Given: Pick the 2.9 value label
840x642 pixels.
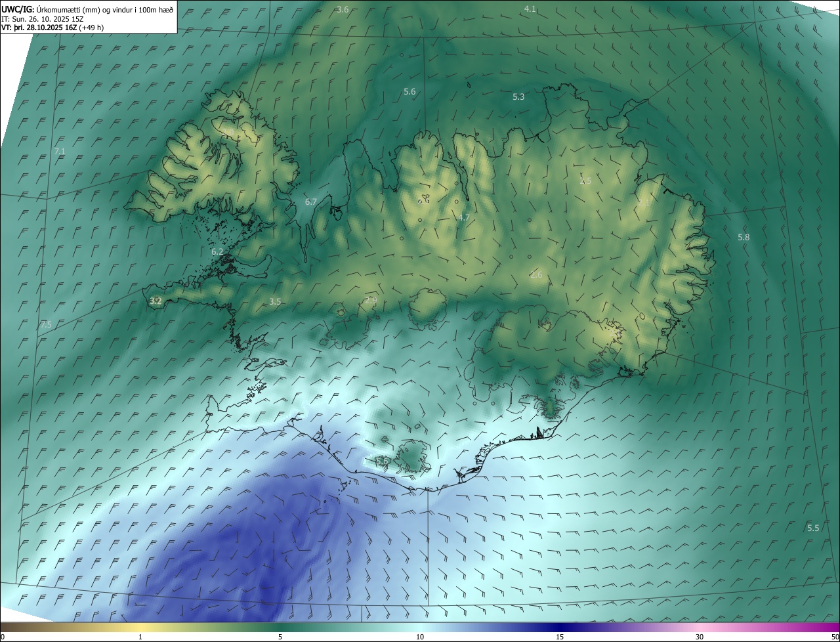Looking at the screenshot, I should point(371,301).
